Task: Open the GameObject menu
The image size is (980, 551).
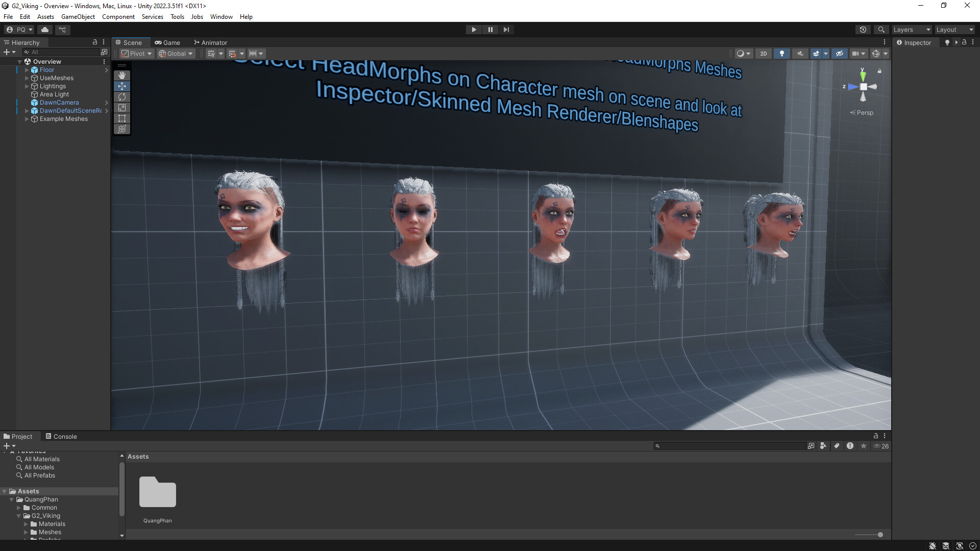Action: point(78,16)
